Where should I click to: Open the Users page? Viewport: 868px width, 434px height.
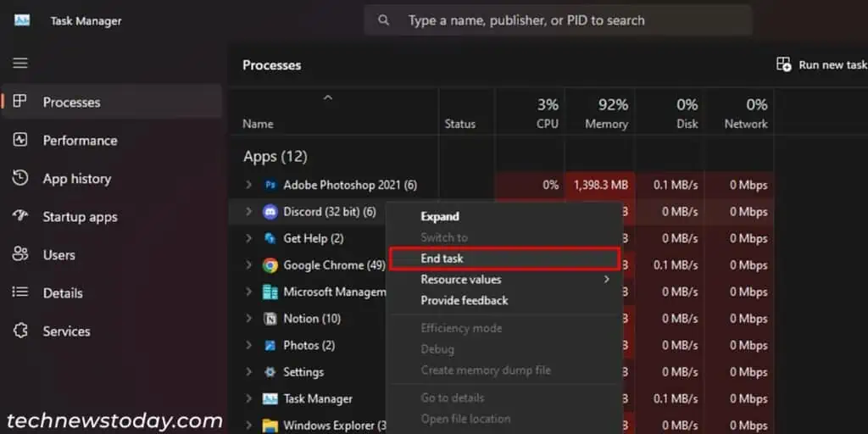tap(113, 254)
